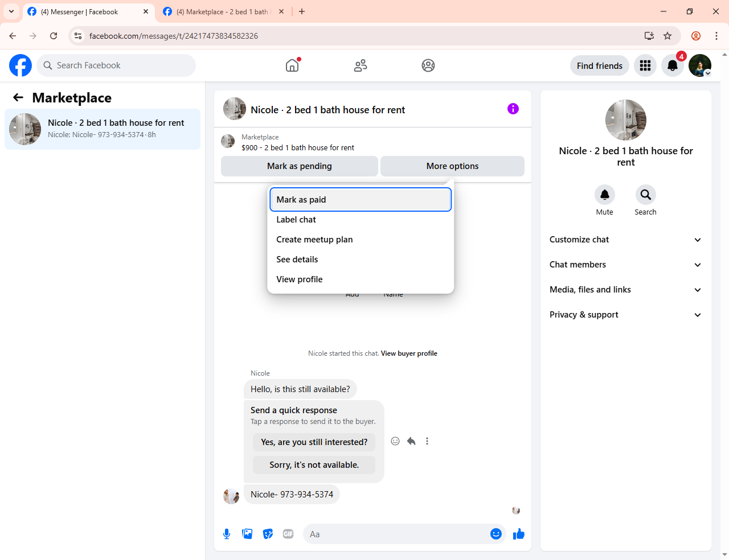729x560 pixels.
Task: Open new browser tab
Action: (x=302, y=11)
